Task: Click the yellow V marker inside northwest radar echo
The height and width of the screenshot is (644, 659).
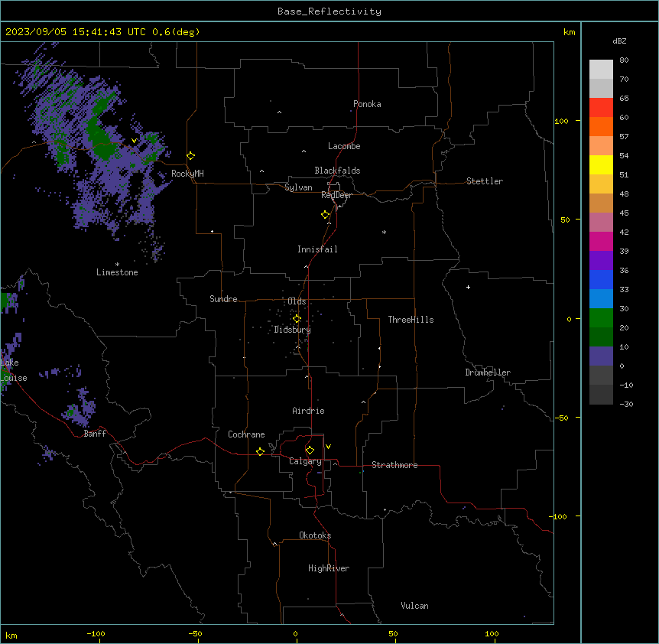Action: [134, 141]
